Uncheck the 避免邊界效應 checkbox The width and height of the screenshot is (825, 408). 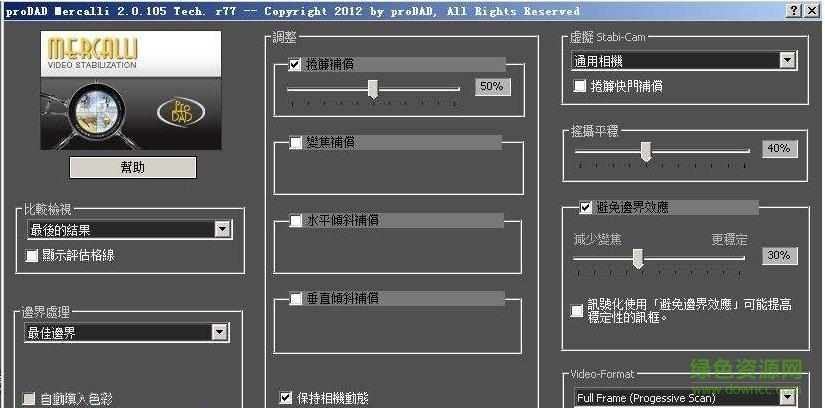tap(585, 207)
